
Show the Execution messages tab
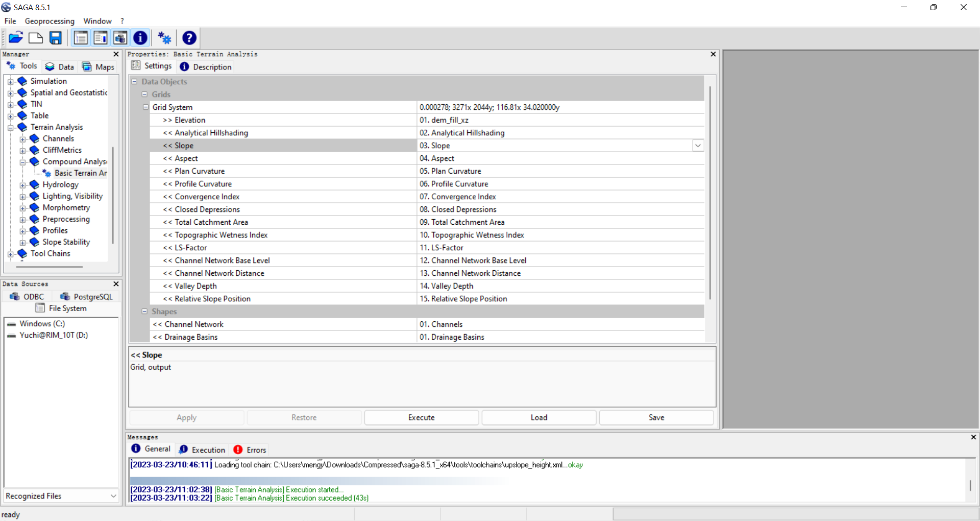tap(202, 450)
